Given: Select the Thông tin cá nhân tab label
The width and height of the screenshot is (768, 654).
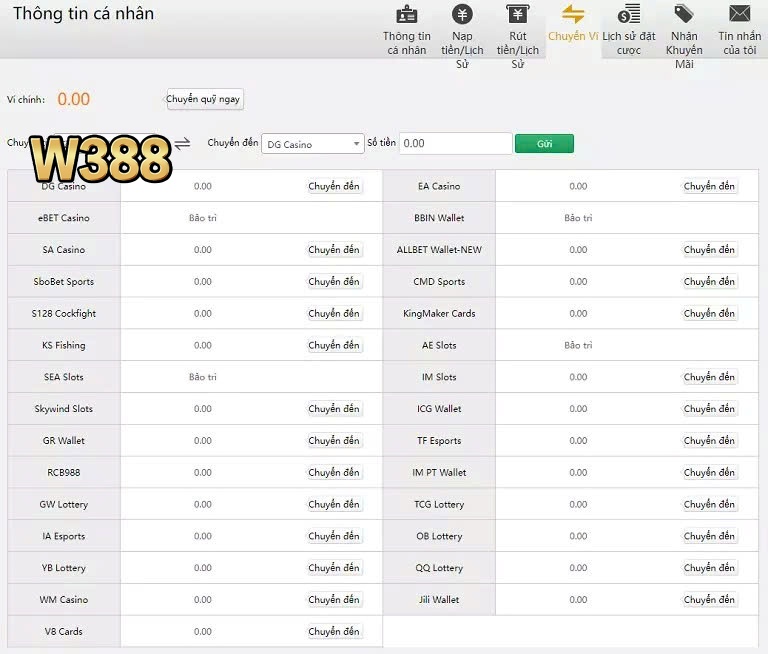Looking at the screenshot, I should 407,43.
